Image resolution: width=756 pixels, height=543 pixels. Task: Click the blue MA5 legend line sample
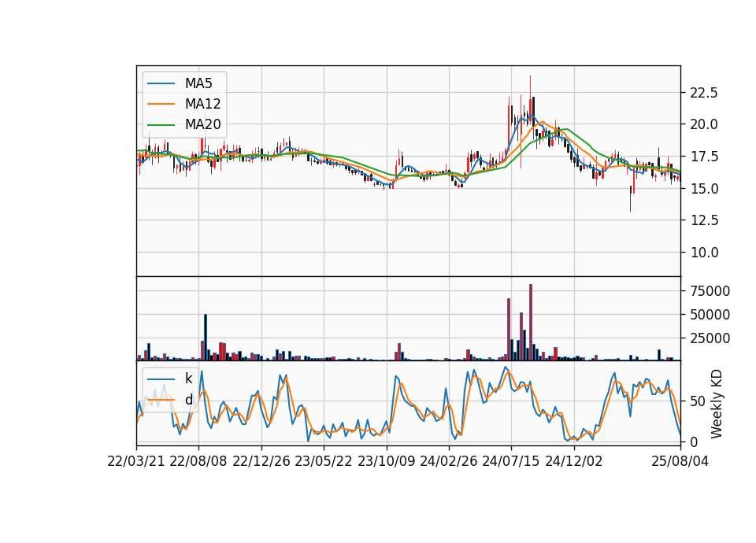pyautogui.click(x=161, y=84)
